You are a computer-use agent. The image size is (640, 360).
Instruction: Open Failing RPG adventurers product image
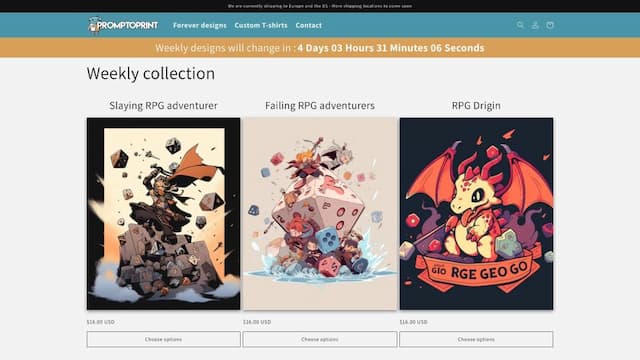click(x=320, y=213)
